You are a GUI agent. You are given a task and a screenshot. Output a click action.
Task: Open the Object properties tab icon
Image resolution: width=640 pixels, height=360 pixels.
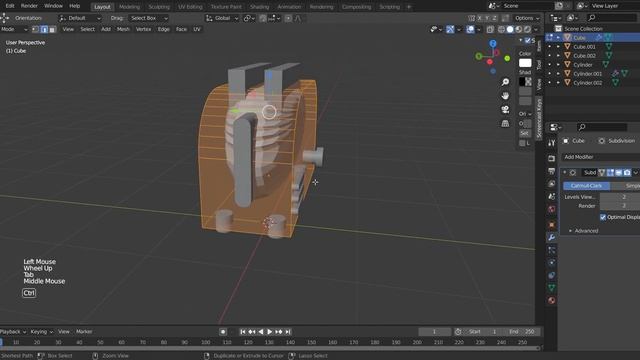[551, 224]
